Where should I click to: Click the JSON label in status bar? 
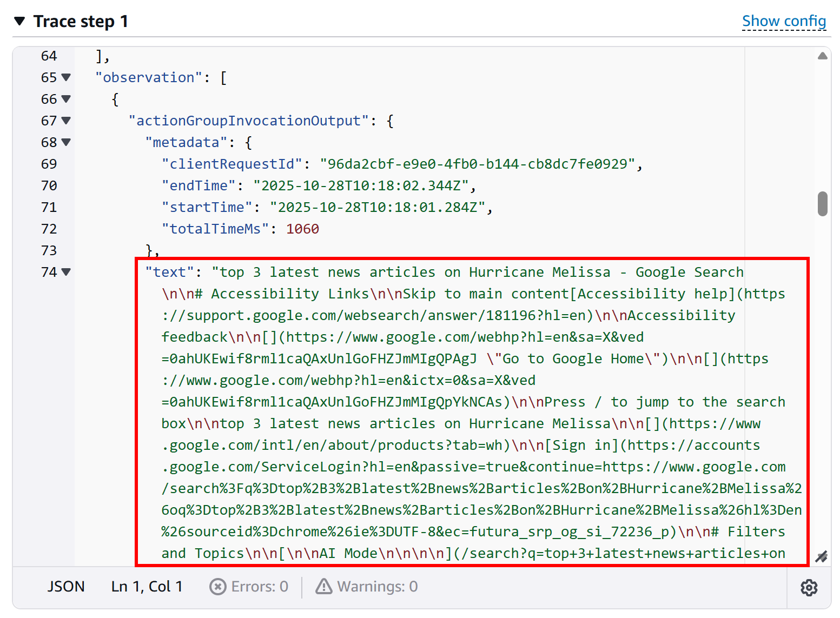[65, 586]
